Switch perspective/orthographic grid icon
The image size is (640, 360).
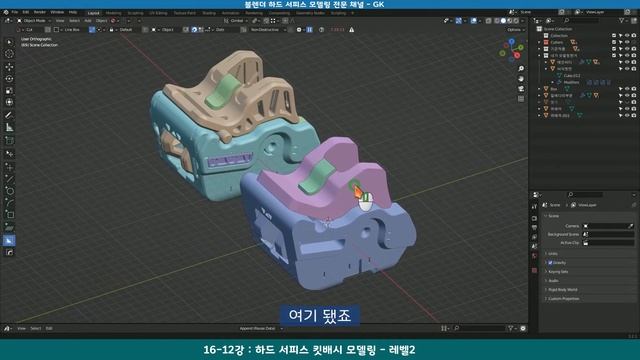(521, 99)
